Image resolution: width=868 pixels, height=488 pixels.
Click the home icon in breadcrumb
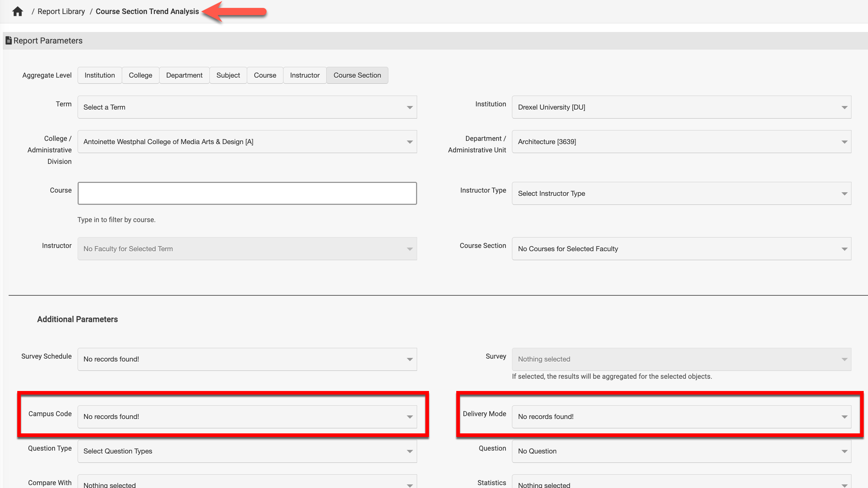pos(17,11)
